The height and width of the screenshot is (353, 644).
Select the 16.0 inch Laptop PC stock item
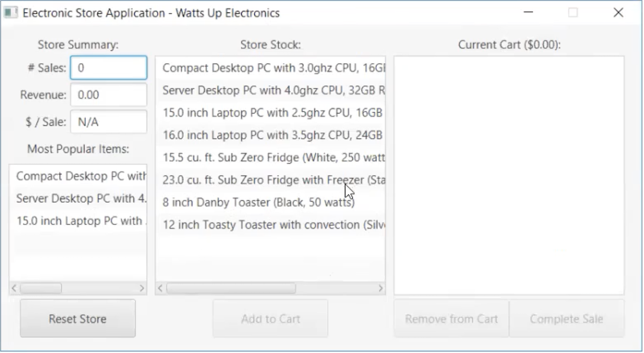click(x=270, y=136)
